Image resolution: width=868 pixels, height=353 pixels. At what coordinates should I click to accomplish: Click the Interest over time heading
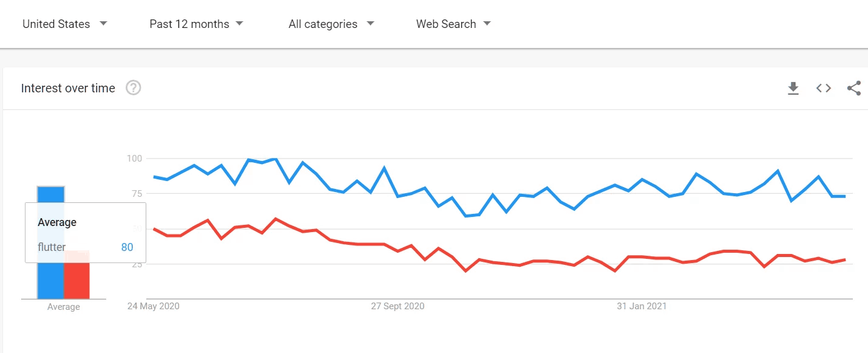[68, 88]
